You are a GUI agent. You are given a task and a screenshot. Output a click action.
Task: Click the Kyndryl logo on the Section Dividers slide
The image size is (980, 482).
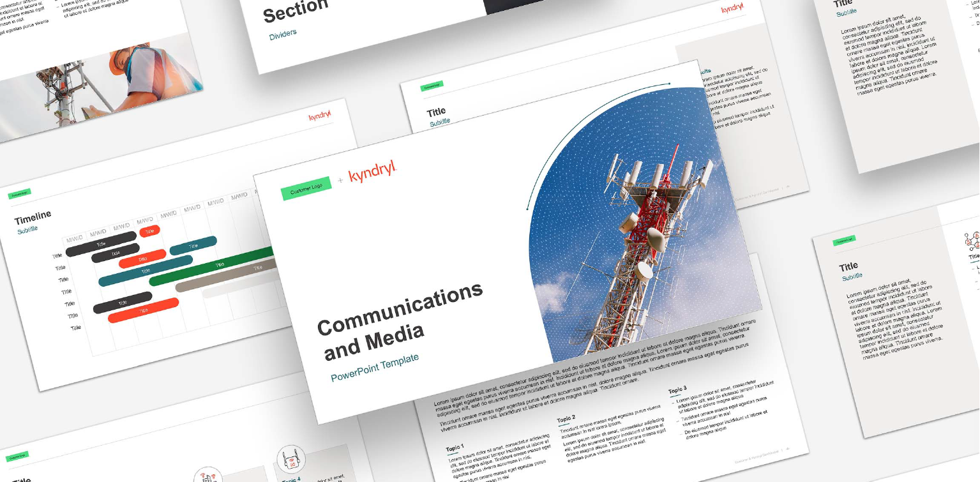point(733,8)
